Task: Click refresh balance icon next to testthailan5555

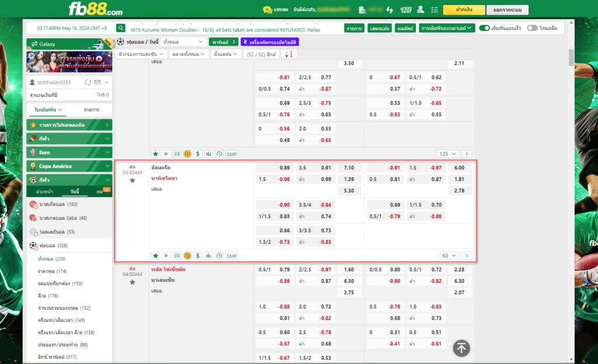Action: [88, 82]
